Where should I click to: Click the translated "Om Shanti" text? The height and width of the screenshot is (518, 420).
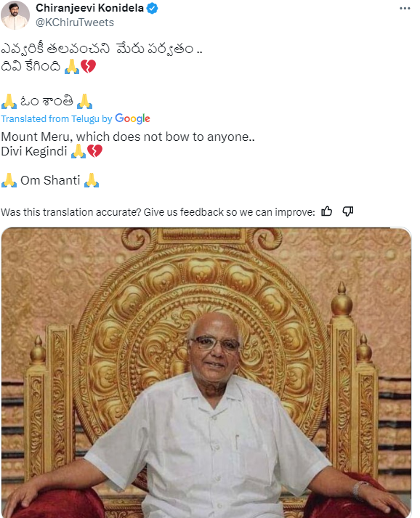[x=50, y=180]
